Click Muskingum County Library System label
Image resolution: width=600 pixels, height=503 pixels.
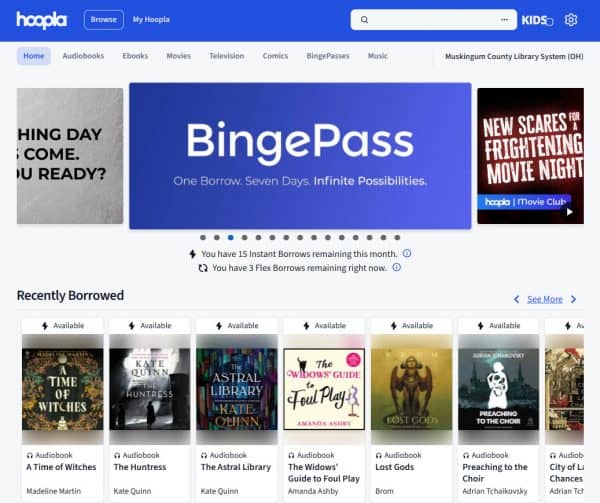click(514, 56)
